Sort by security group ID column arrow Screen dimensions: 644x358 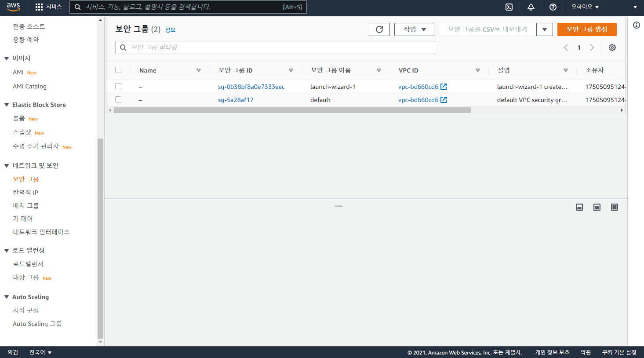291,70
